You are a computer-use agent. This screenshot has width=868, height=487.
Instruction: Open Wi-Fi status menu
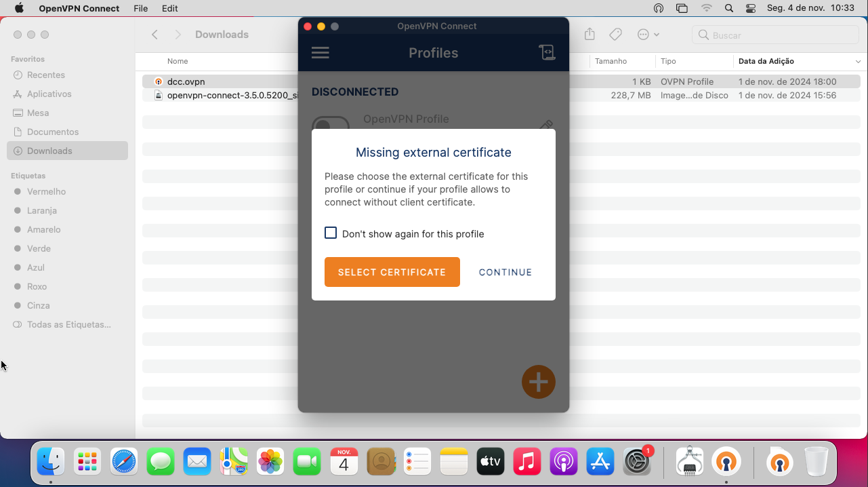[x=707, y=8]
